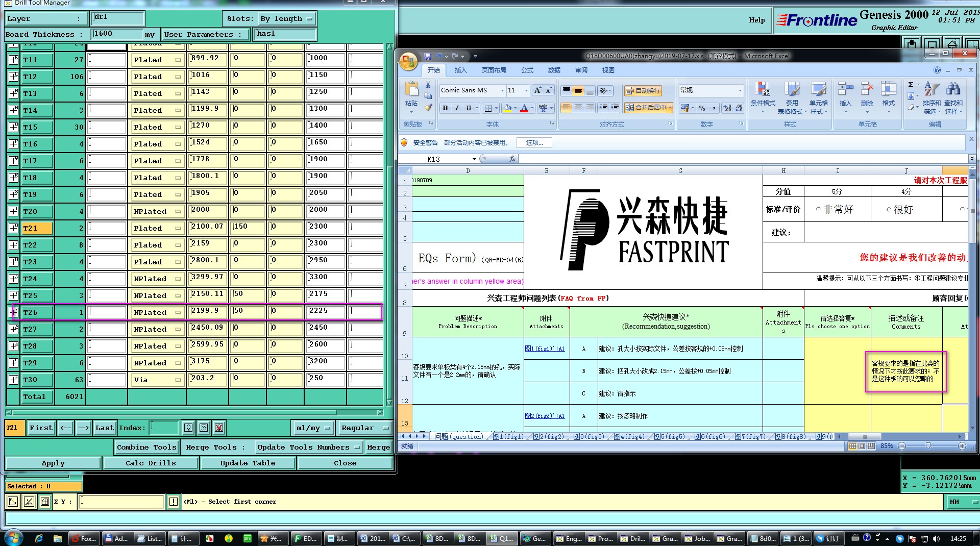
Task: Click the font color red A swatch
Action: coord(524,108)
